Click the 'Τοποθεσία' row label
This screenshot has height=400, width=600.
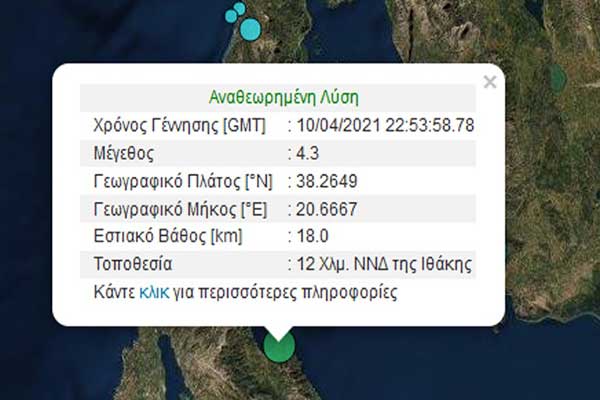tap(127, 265)
